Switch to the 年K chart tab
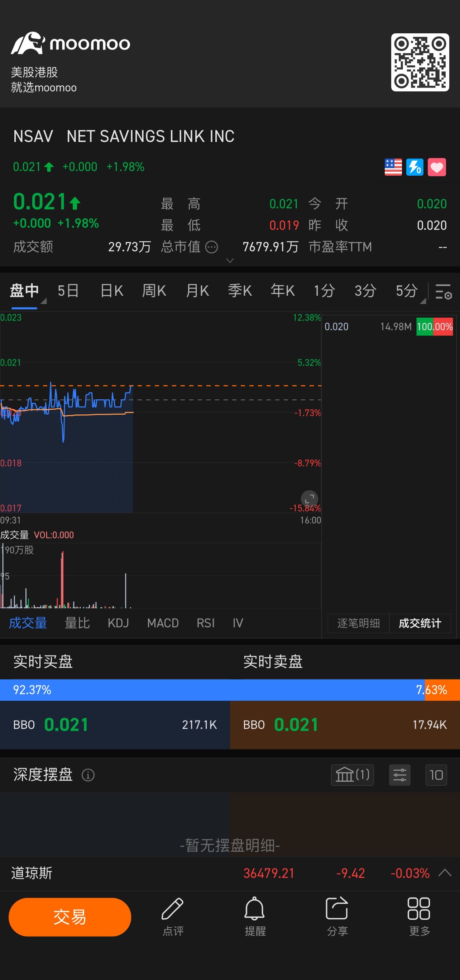 tap(282, 291)
